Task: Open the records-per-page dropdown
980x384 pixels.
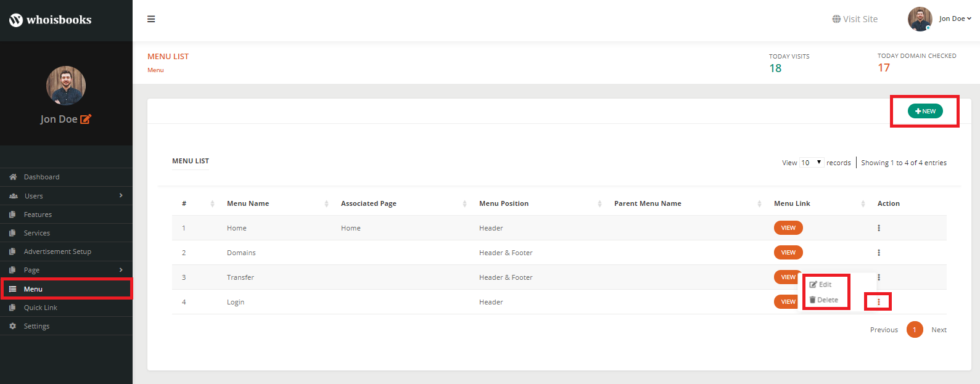Action: (812, 163)
